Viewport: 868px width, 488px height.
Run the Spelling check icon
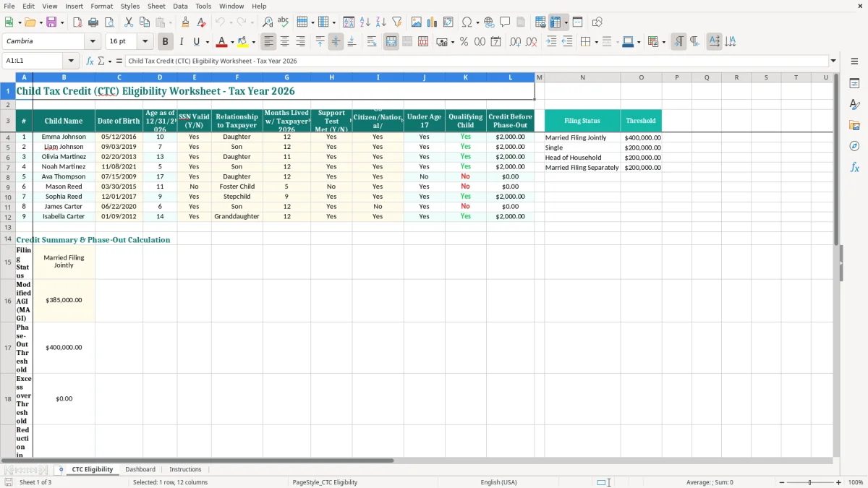pos(283,22)
